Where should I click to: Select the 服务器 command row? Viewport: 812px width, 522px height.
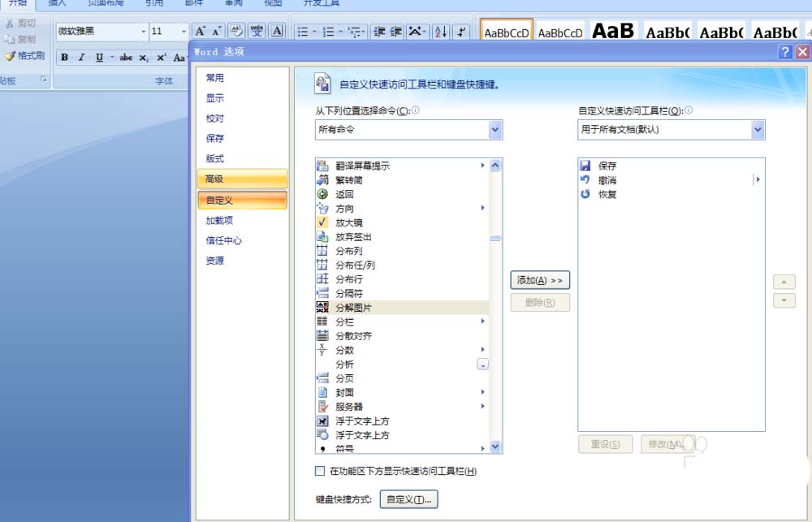click(402, 407)
